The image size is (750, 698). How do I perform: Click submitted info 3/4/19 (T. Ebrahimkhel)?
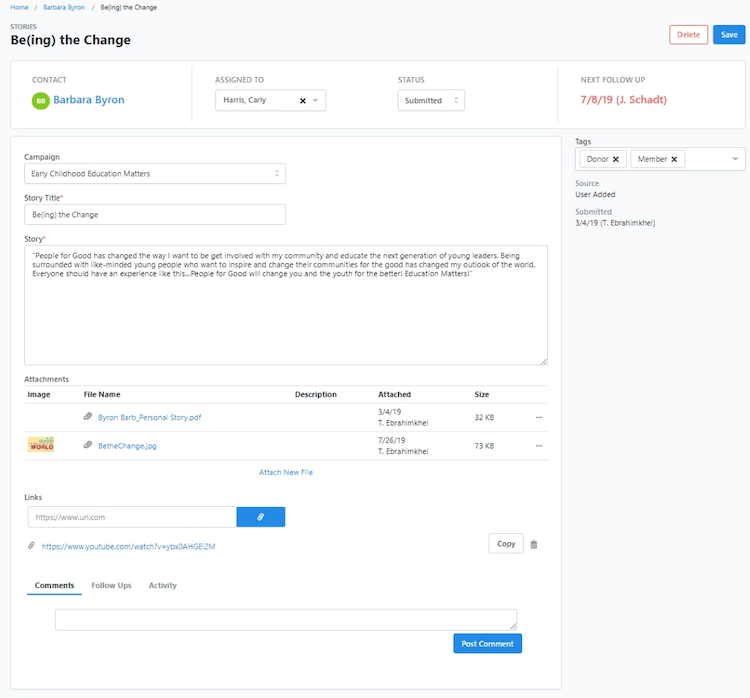point(615,223)
